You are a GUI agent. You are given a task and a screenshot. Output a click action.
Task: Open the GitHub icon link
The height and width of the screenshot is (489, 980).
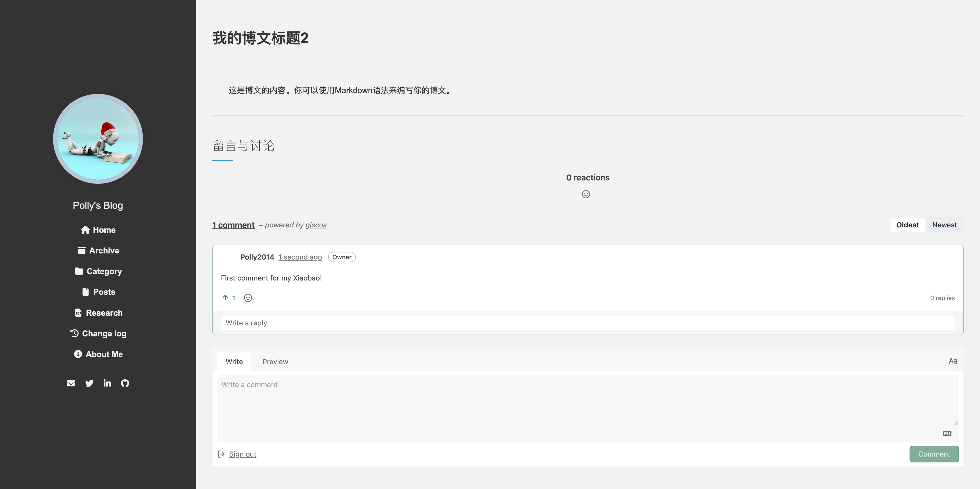point(125,383)
